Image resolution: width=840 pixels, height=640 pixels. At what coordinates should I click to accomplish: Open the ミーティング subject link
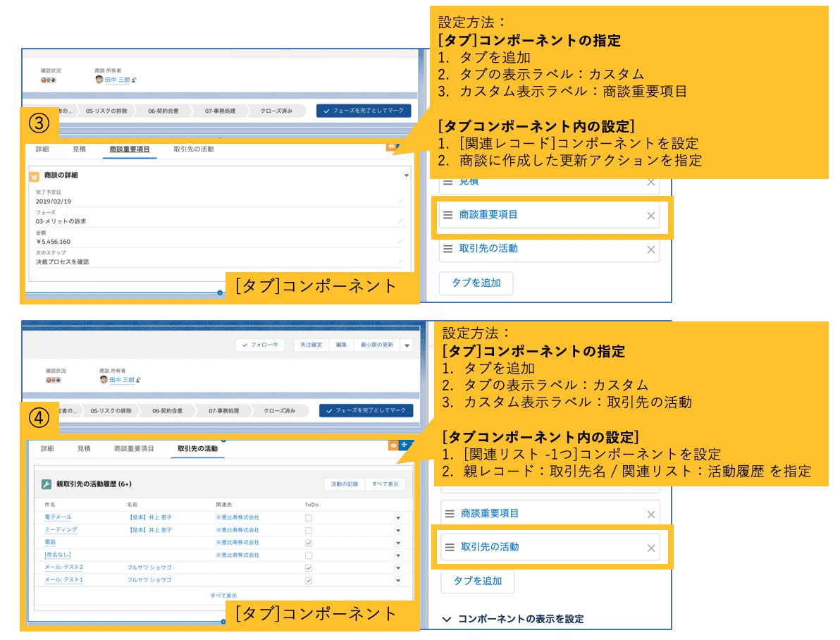pyautogui.click(x=61, y=529)
